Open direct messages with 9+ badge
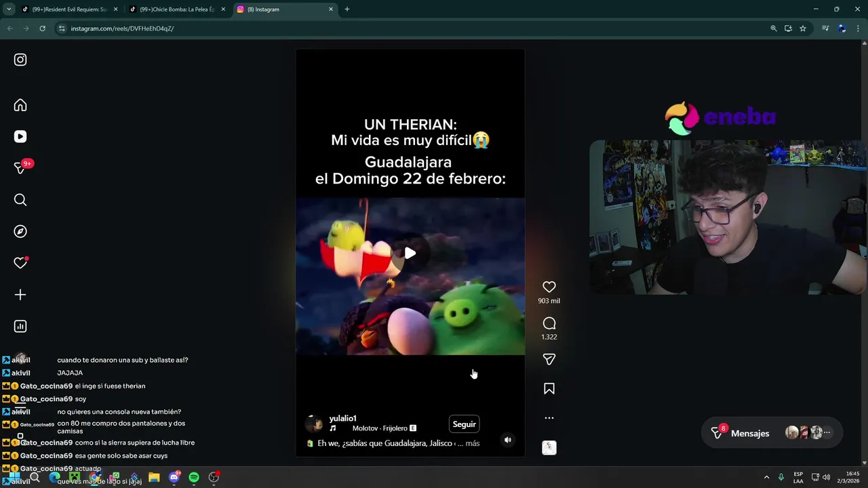The width and height of the screenshot is (868, 488). [x=20, y=168]
